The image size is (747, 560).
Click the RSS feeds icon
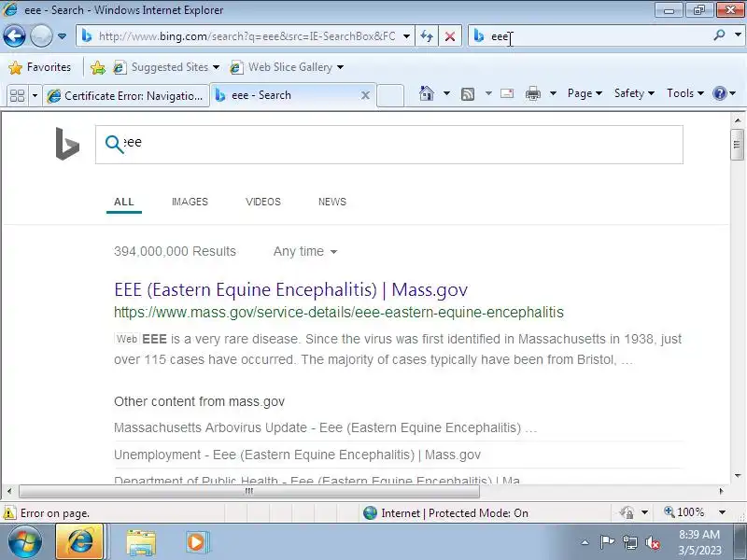(468, 94)
